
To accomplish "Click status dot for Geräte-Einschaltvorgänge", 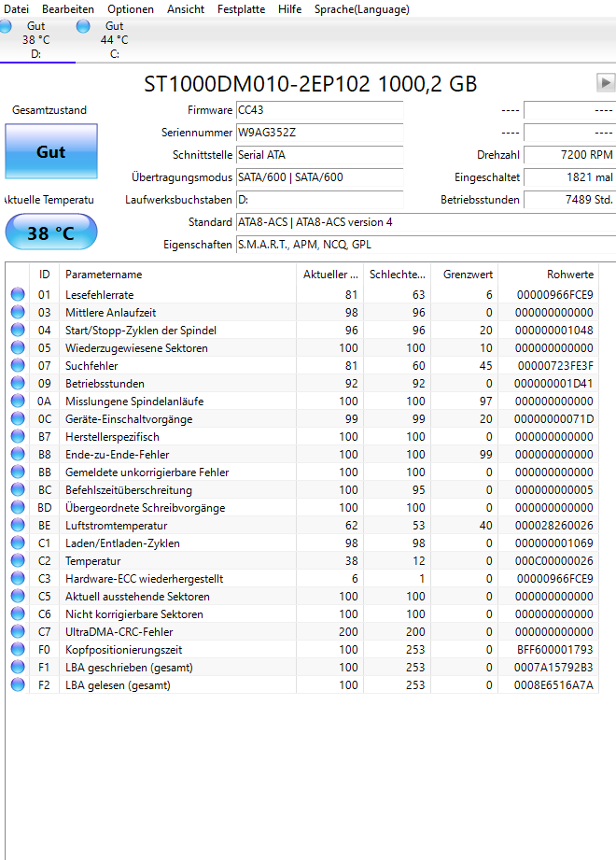I will click(18, 418).
